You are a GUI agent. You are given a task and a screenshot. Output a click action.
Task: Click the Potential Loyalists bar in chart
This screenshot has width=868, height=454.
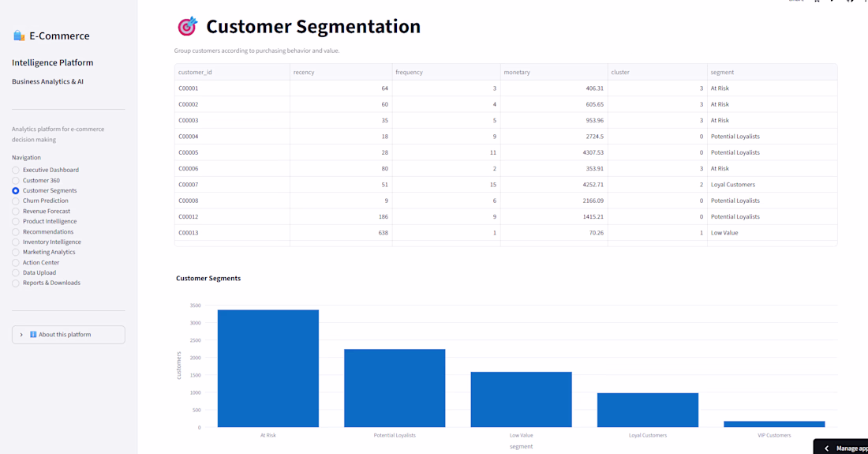(395, 388)
